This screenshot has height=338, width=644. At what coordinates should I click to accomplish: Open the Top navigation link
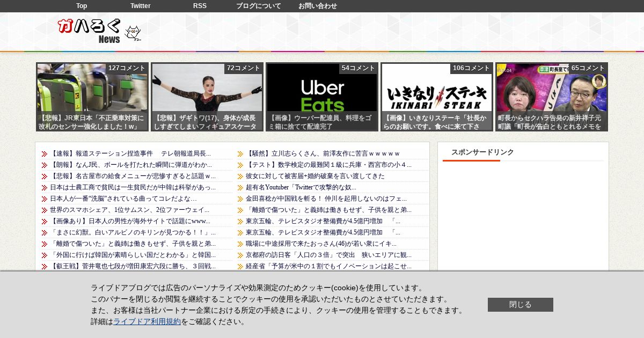(82, 6)
